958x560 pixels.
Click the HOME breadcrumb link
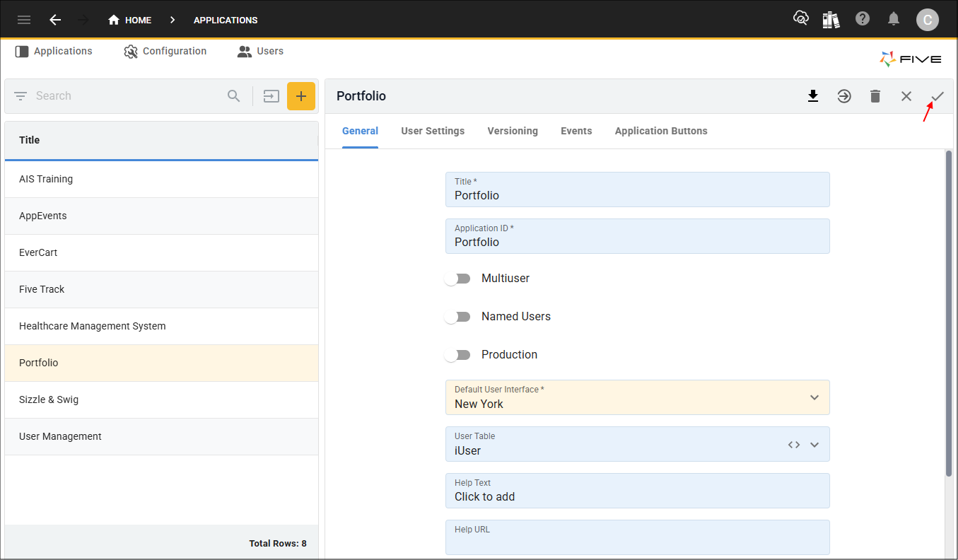(130, 20)
